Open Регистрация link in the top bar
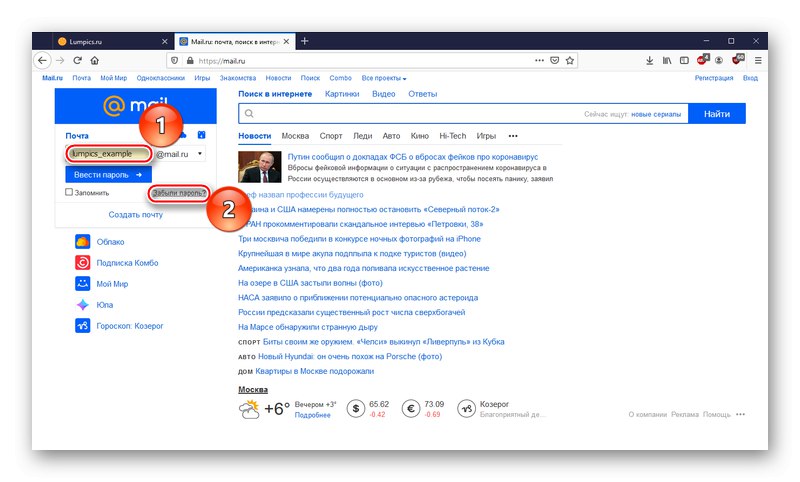Image resolution: width=800 pixels, height=482 pixels. pyautogui.click(x=714, y=78)
